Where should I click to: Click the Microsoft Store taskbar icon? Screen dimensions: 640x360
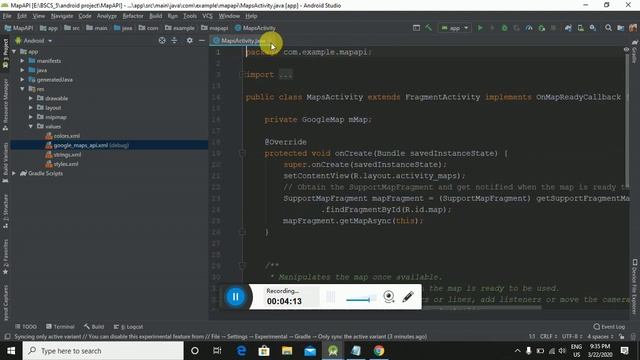click(x=264, y=351)
